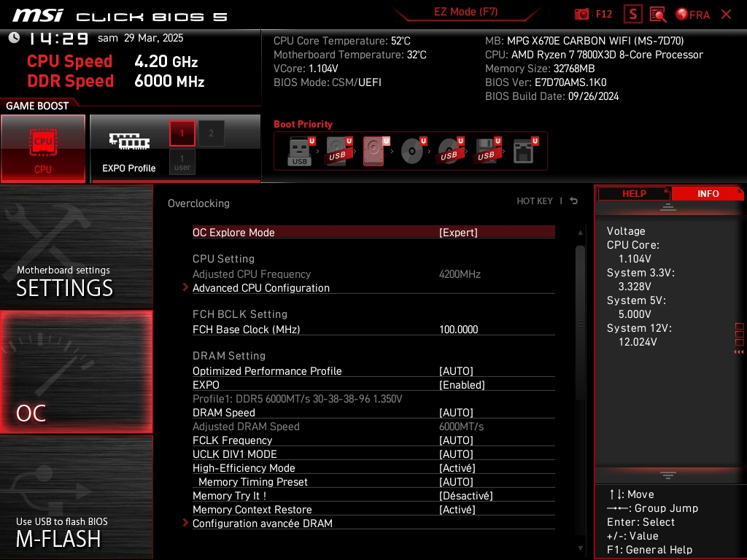Screen dimensions: 747x560
Task: Select the CD/DVD boot device icon
Action: 413,152
